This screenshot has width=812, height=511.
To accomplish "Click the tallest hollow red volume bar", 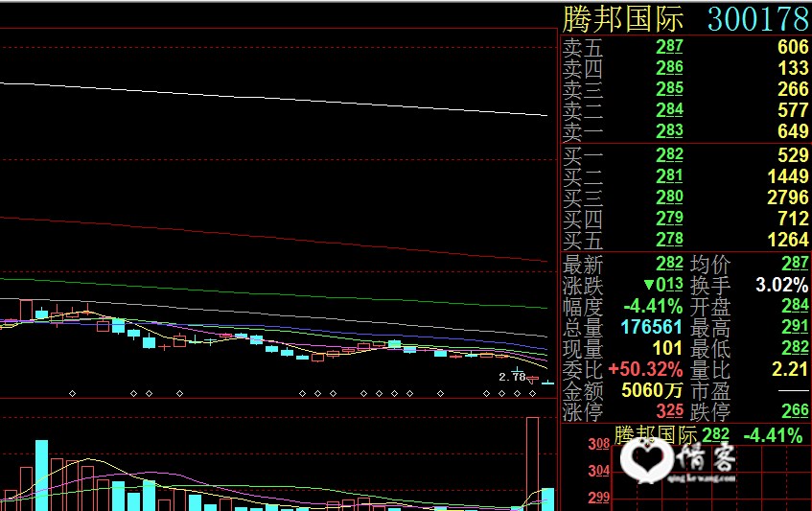I will [532, 464].
